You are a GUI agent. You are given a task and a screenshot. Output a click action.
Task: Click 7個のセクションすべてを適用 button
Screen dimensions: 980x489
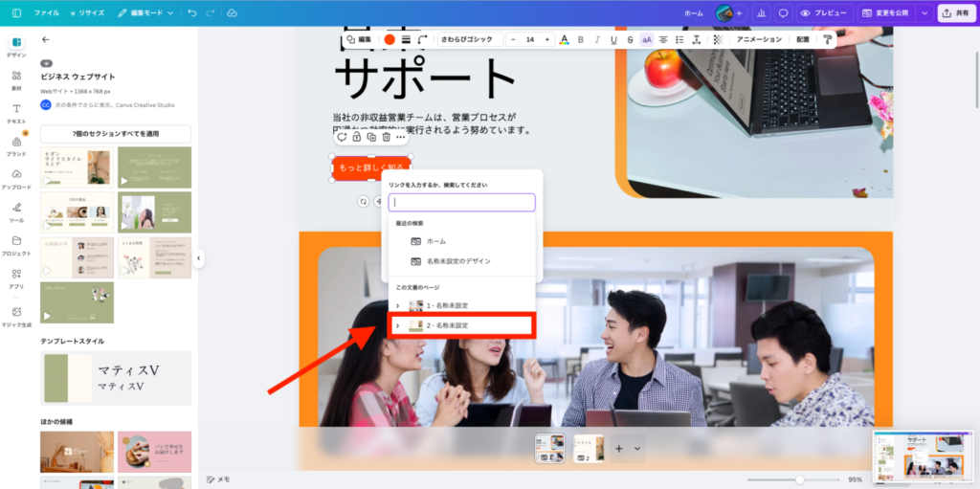coord(115,134)
